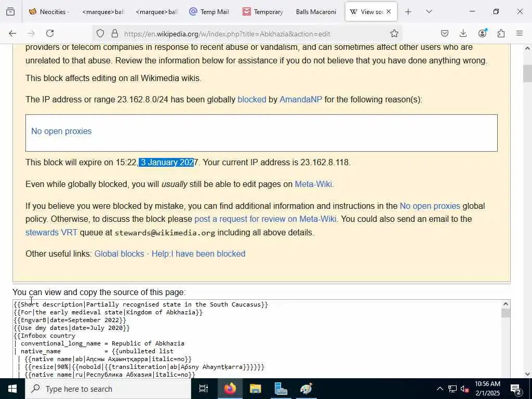Open Global blocks link

[x=119, y=254]
